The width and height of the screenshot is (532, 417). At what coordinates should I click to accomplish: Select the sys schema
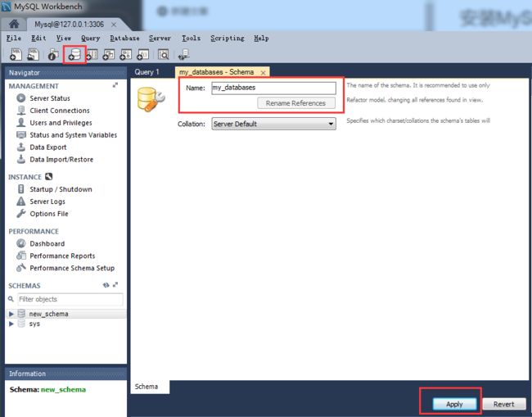(x=34, y=324)
